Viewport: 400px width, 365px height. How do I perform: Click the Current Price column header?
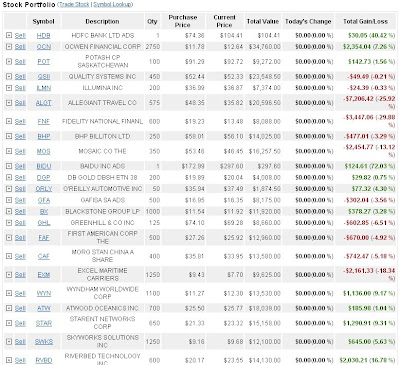coord(225,21)
